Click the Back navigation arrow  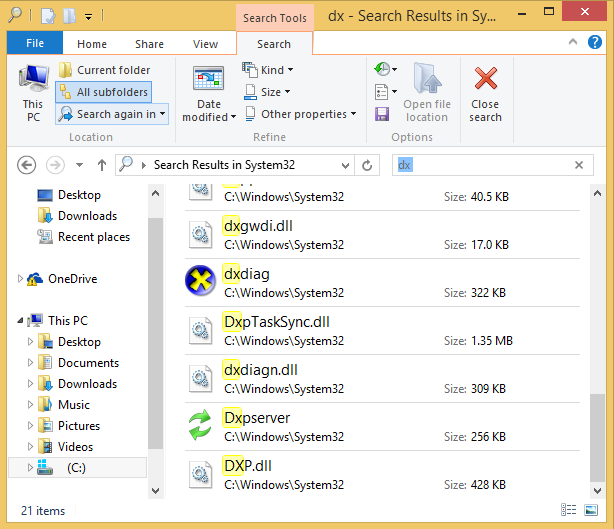coord(27,165)
